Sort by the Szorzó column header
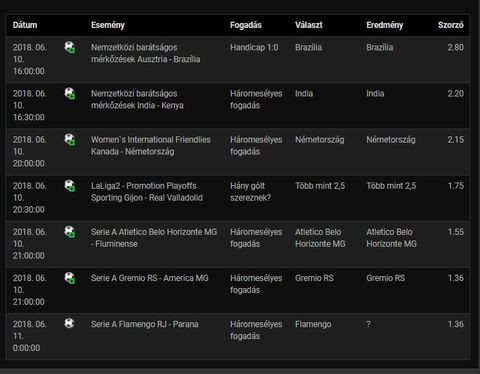Image resolution: width=480 pixels, height=374 pixels. 451,25
